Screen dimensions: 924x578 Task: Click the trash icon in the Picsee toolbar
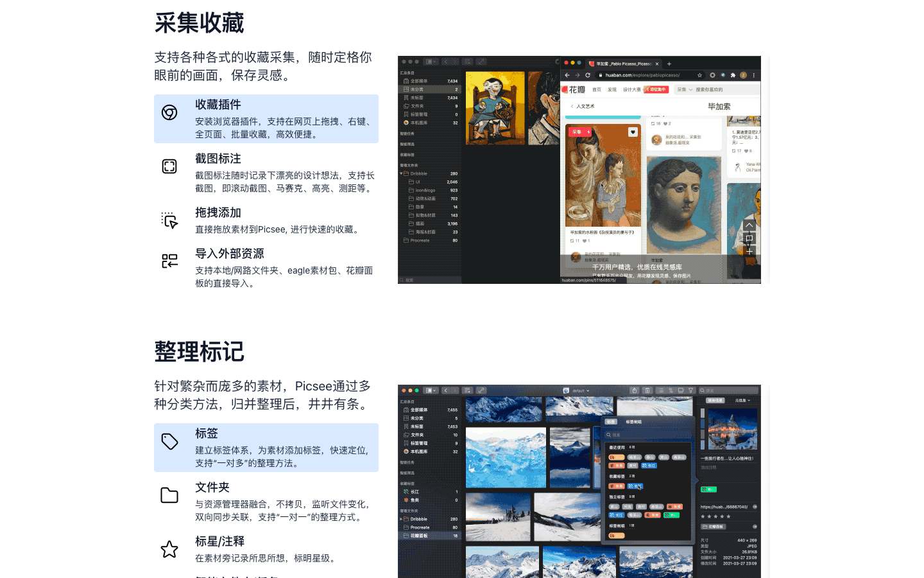[647, 390]
